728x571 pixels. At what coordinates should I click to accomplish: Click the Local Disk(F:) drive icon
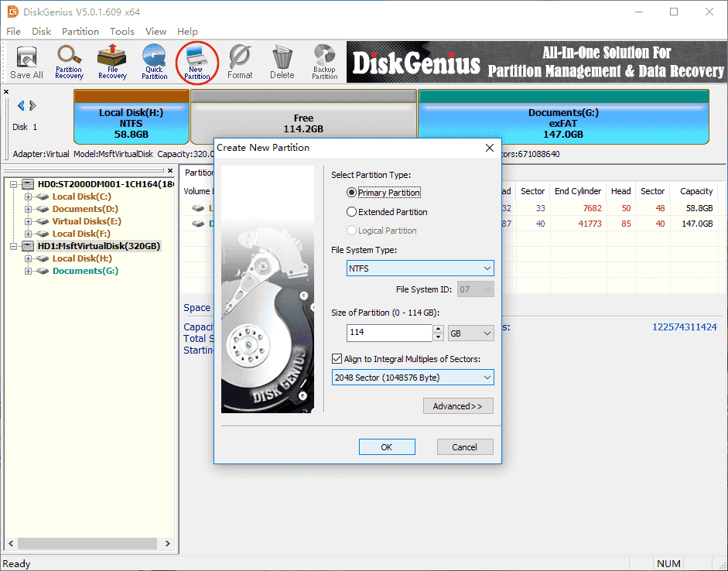43,234
